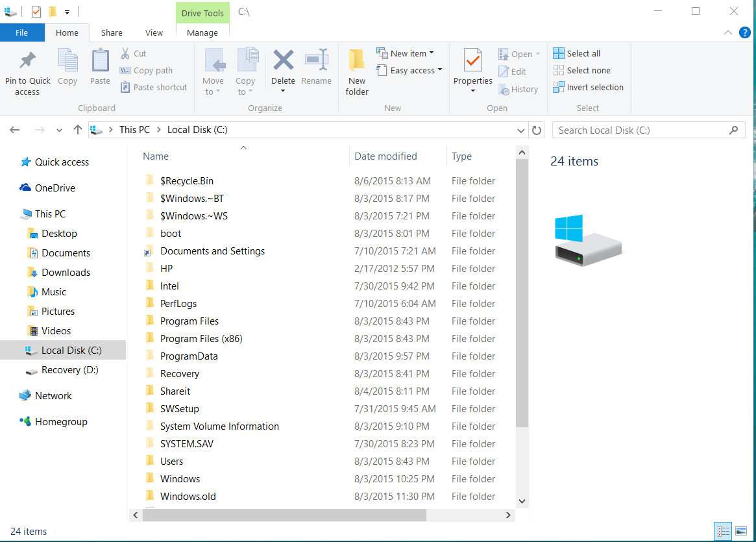Toggle details view in the status bar

click(x=723, y=531)
